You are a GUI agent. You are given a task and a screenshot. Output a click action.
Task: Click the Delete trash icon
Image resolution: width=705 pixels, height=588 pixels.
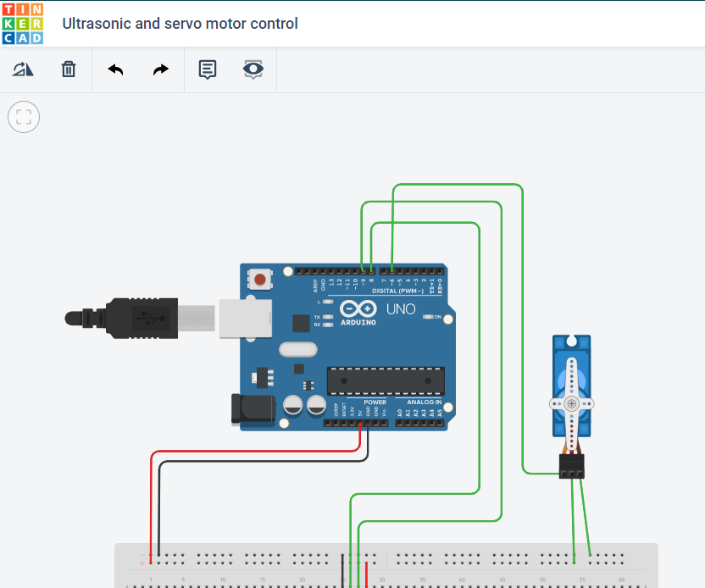(68, 69)
